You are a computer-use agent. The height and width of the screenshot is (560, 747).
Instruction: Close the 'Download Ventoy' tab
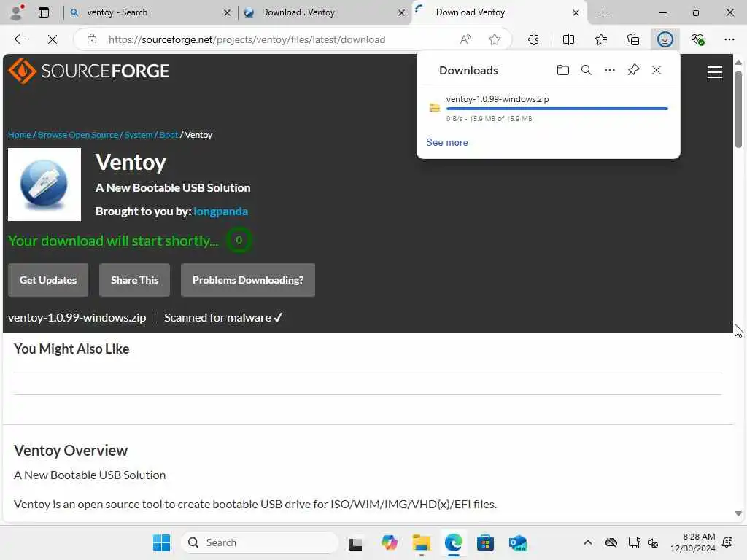[x=576, y=13]
